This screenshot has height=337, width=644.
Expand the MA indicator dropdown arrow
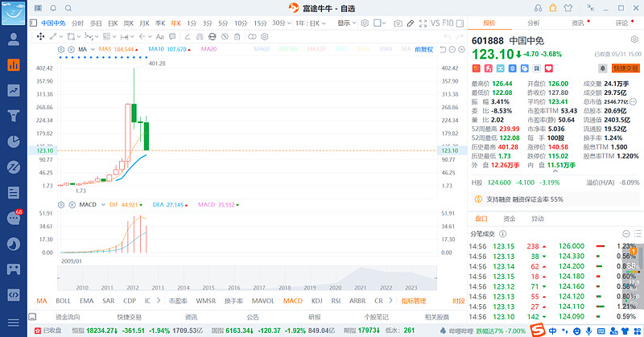93,49
